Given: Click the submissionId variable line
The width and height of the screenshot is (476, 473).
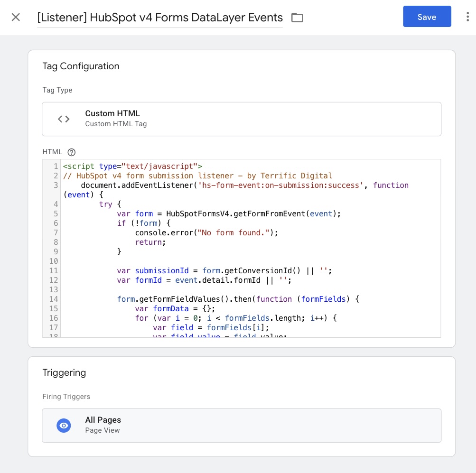Looking at the screenshot, I should [x=224, y=270].
